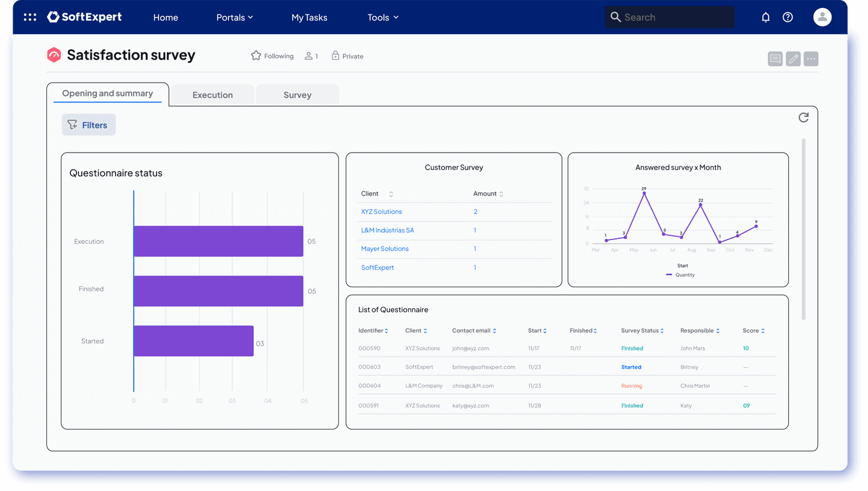
Task: Open the more options ellipsis button
Action: pos(811,59)
